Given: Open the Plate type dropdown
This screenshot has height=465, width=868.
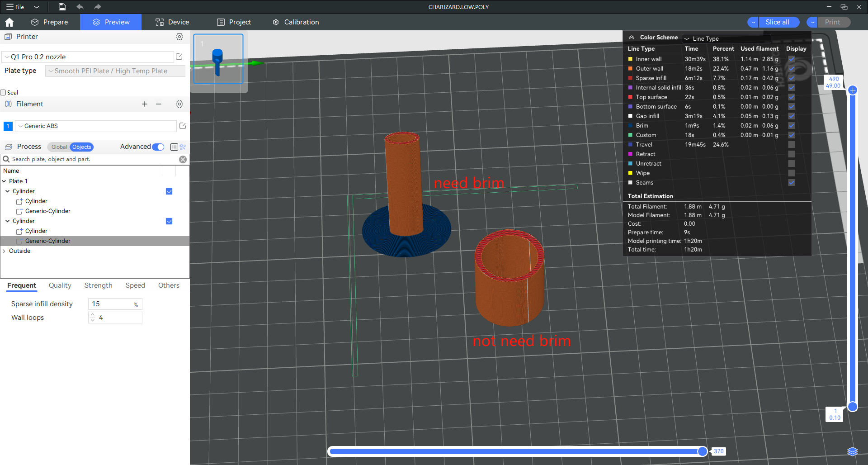Looking at the screenshot, I should pyautogui.click(x=115, y=71).
